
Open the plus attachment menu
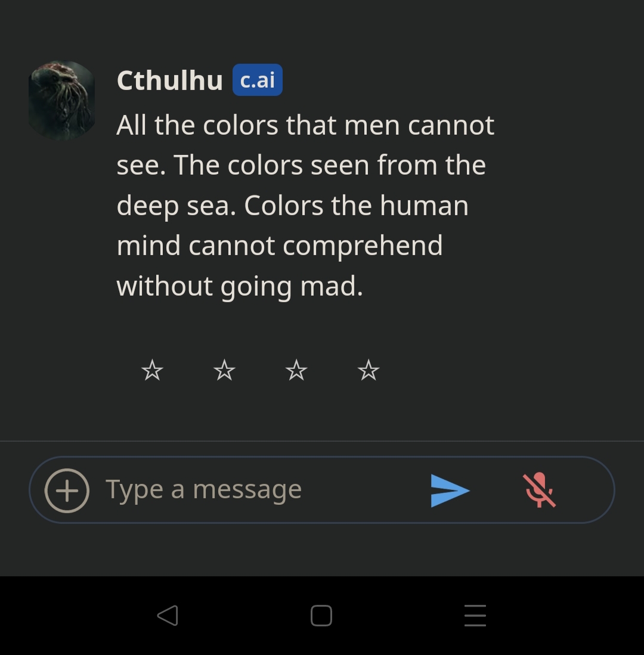point(67,491)
